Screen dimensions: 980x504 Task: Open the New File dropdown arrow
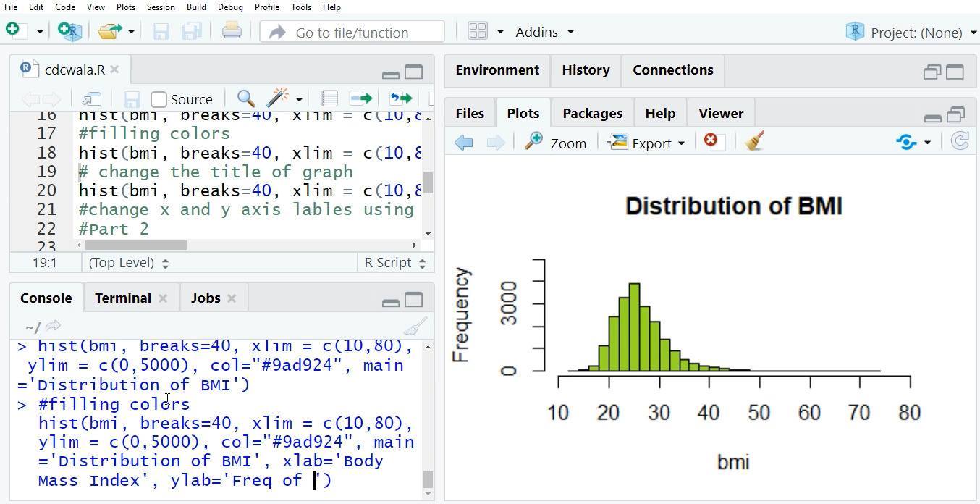pos(40,32)
